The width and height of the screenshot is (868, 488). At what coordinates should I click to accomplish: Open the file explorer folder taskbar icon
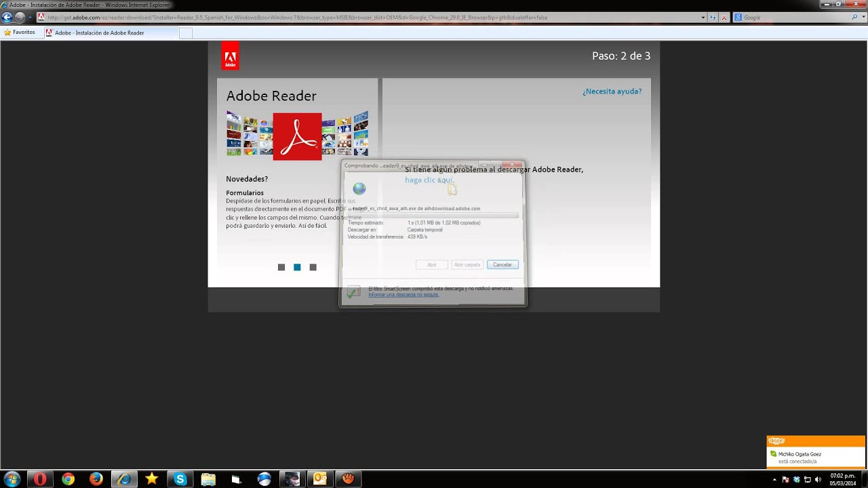coord(208,479)
